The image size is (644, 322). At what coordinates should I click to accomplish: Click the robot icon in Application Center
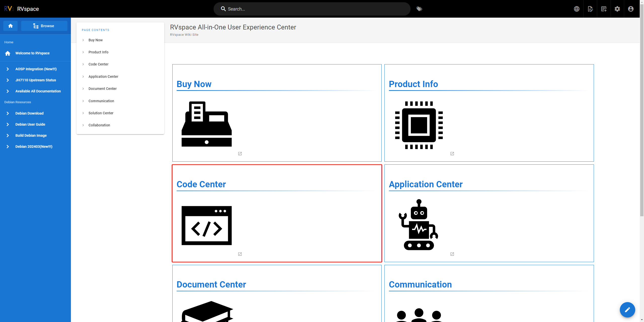coord(419,225)
